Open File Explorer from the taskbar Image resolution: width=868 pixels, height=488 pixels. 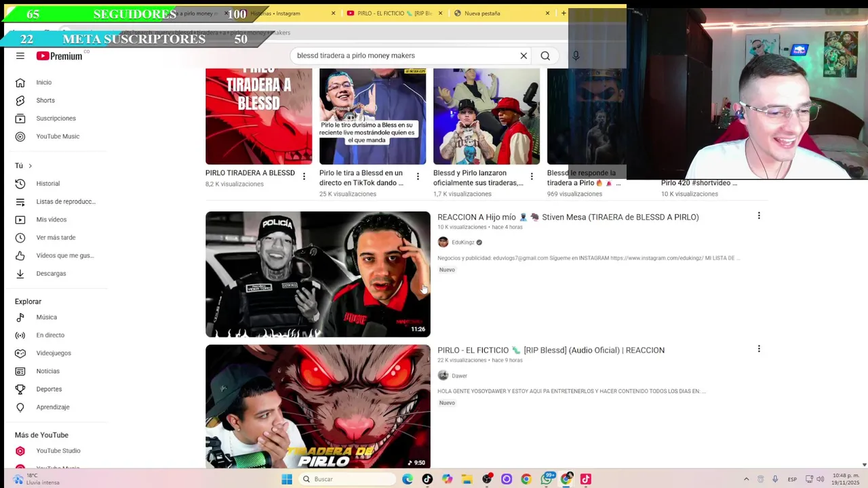(x=467, y=479)
